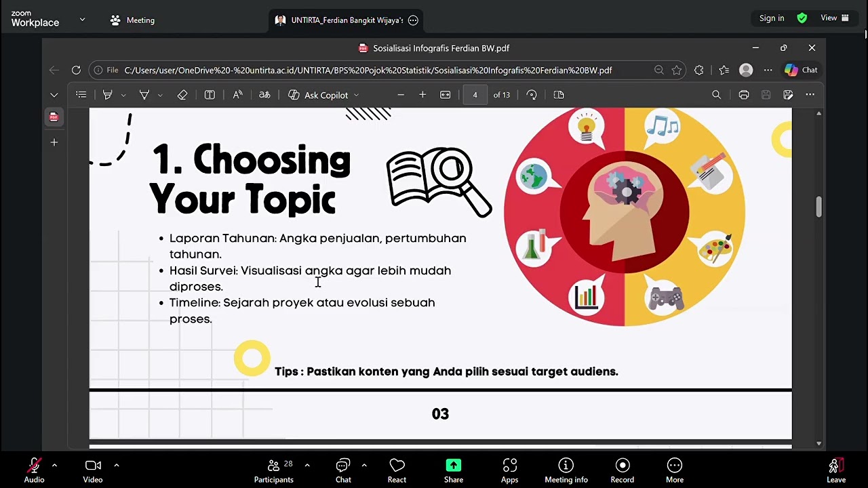Expand audio options arrow next to Audio
Viewport: 868px width, 488px height.
pyautogui.click(x=54, y=465)
